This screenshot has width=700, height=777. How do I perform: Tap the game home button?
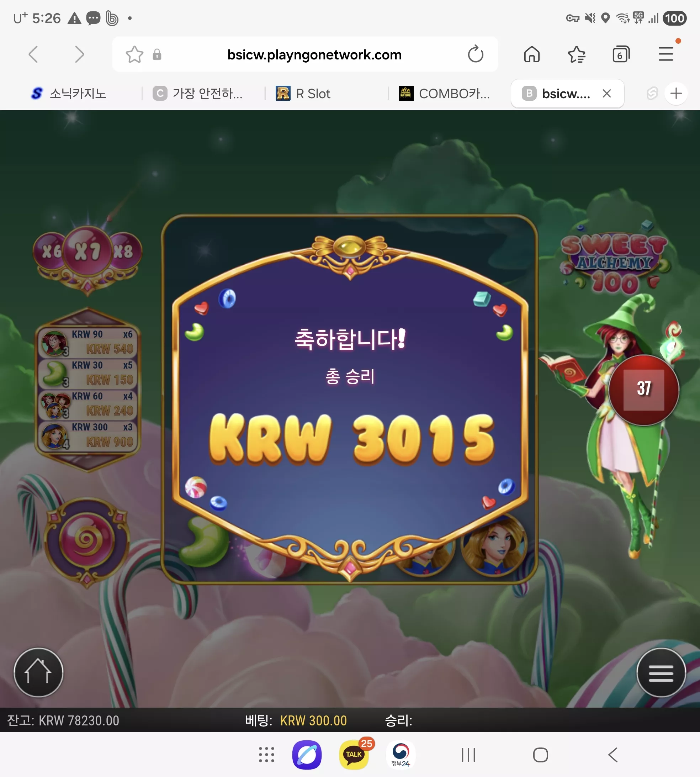(x=38, y=672)
